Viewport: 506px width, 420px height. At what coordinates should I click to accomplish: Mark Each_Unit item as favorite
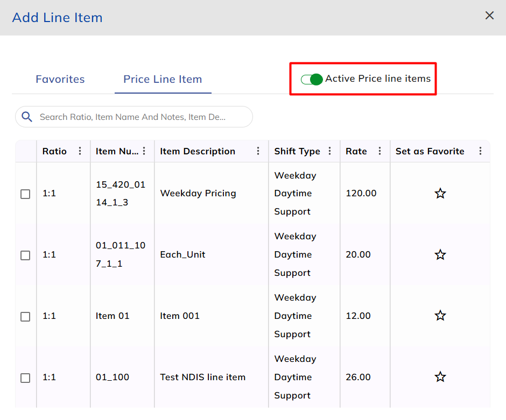[440, 255]
